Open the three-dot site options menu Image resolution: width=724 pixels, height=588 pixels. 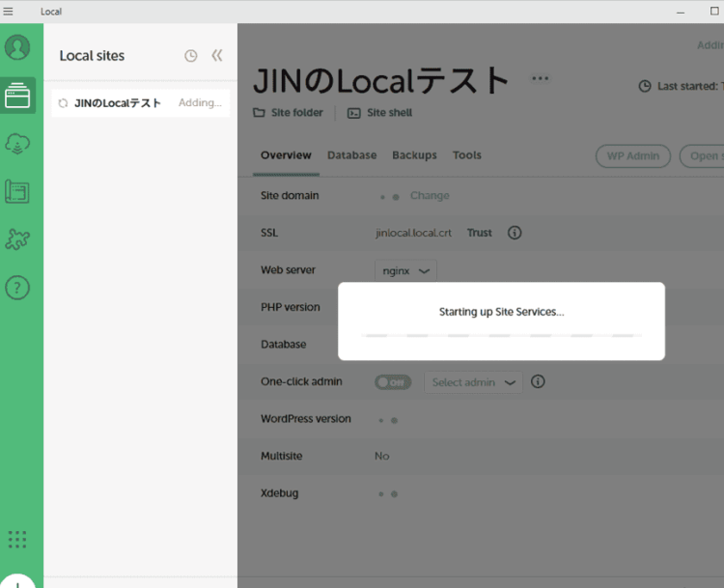point(540,79)
